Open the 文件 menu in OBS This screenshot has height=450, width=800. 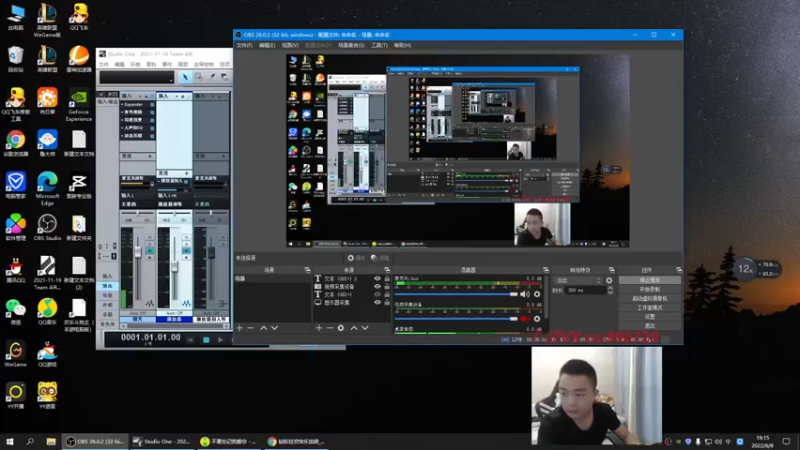tap(244, 45)
